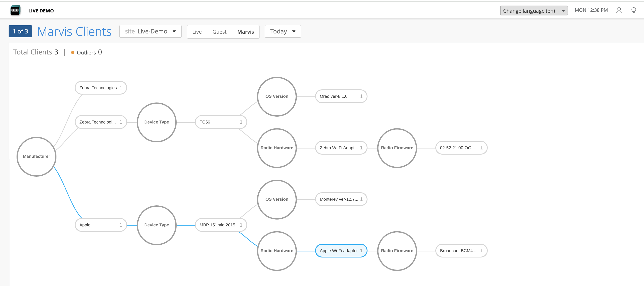Switch to the Guest tab
The height and width of the screenshot is (286, 644).
click(x=219, y=32)
